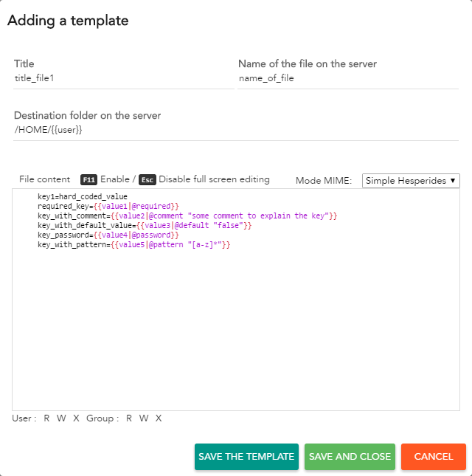Click Save the Template button

(246, 457)
